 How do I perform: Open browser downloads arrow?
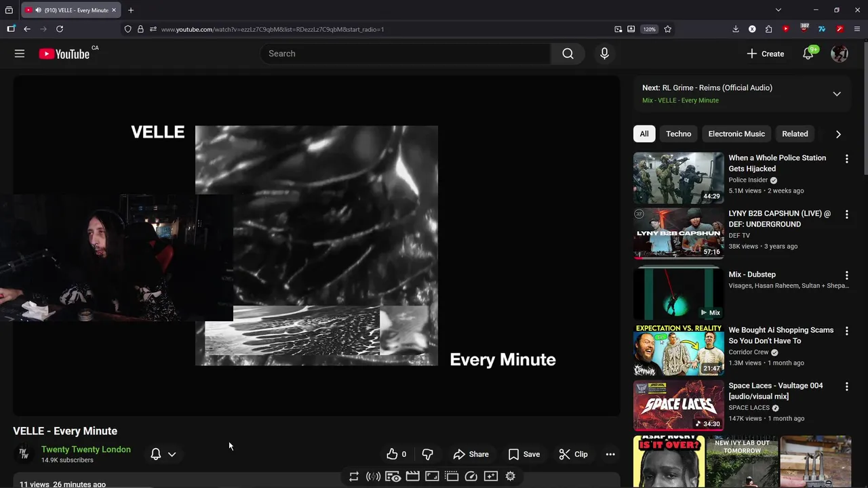click(736, 29)
